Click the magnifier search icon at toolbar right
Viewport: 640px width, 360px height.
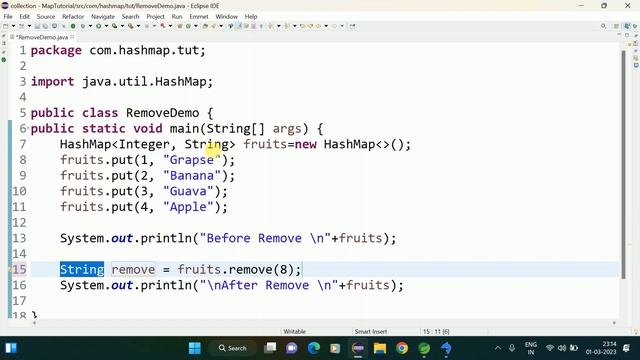click(603, 26)
